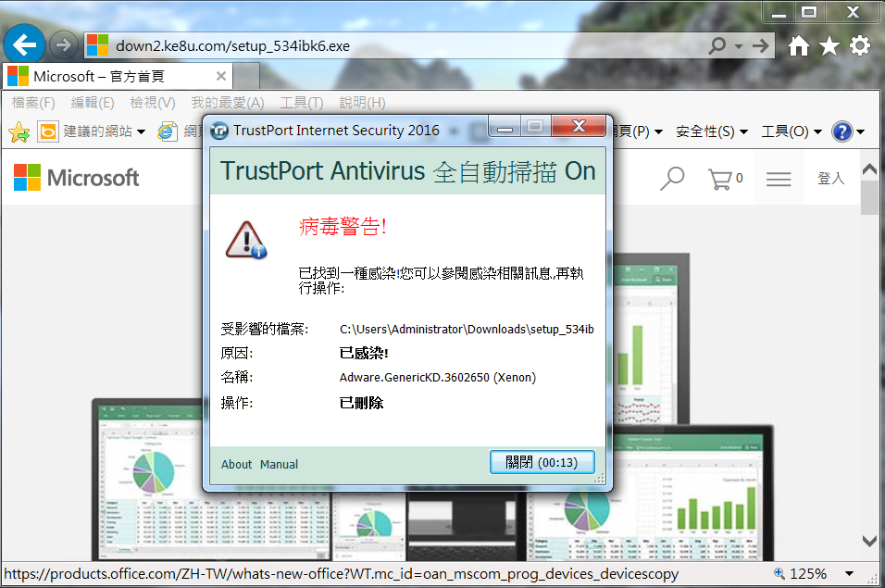Screen dimensions: 885x588
Task: Click the virus warning triangle icon
Action: coord(246,240)
